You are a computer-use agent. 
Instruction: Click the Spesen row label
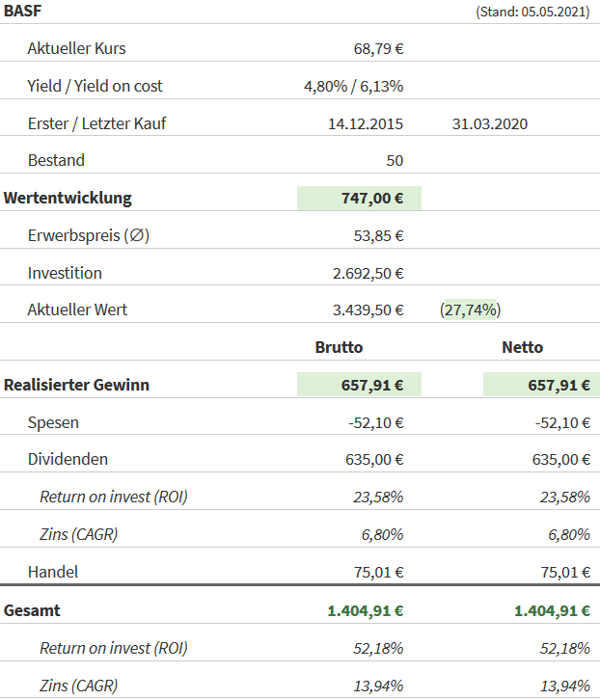tap(53, 422)
